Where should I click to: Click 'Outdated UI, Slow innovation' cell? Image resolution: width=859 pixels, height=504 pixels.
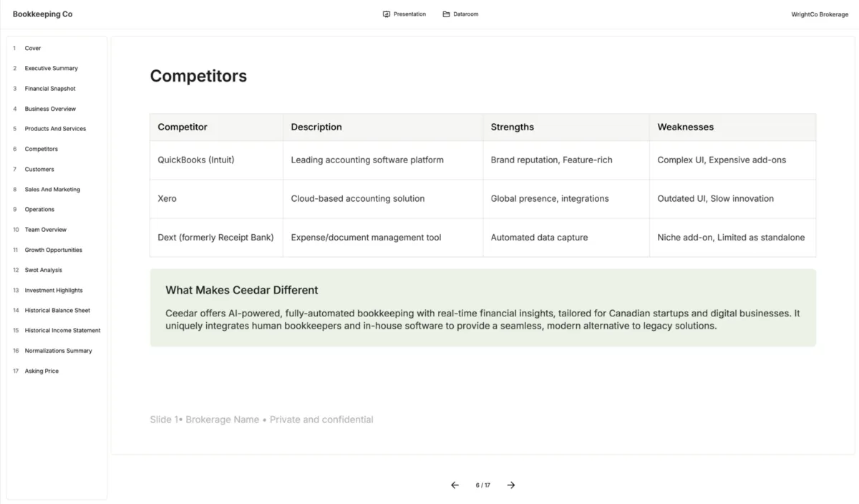pos(732,198)
